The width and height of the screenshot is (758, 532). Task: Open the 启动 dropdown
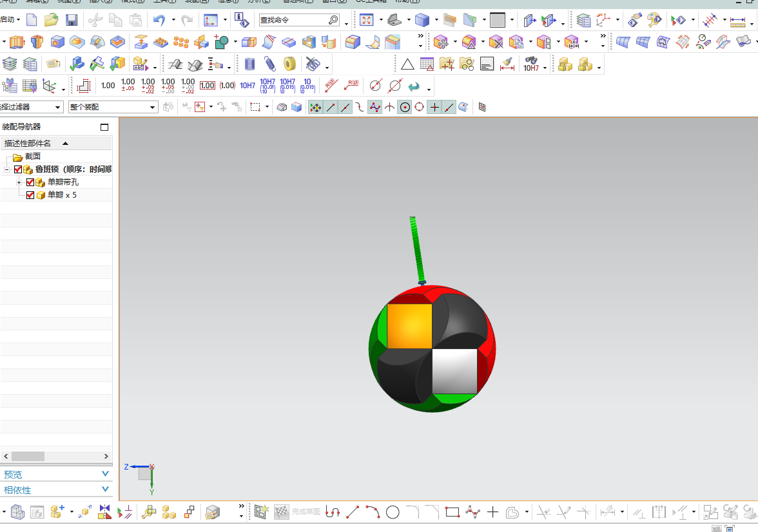coord(10,19)
